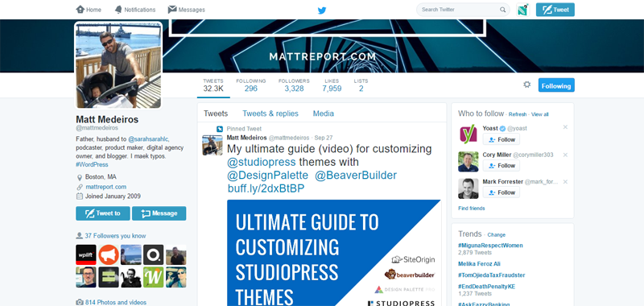Refresh the Who to follow suggestions
644x306 pixels.
pos(518,114)
